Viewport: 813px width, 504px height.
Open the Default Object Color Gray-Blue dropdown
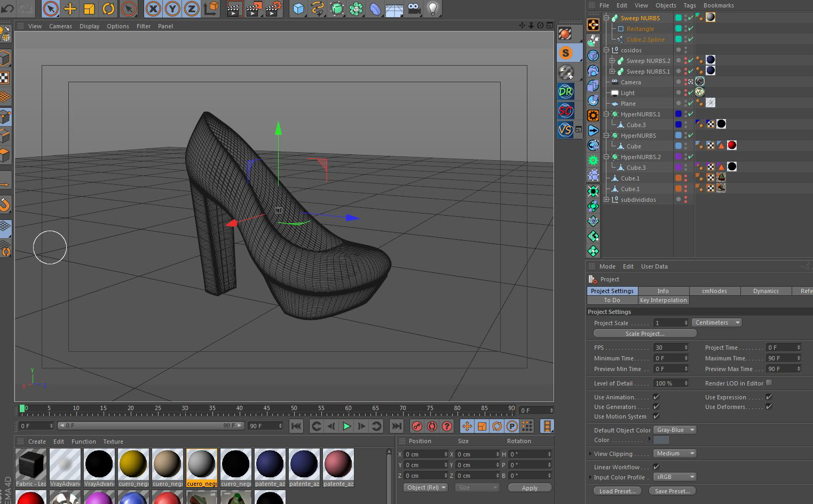pyautogui.click(x=675, y=430)
